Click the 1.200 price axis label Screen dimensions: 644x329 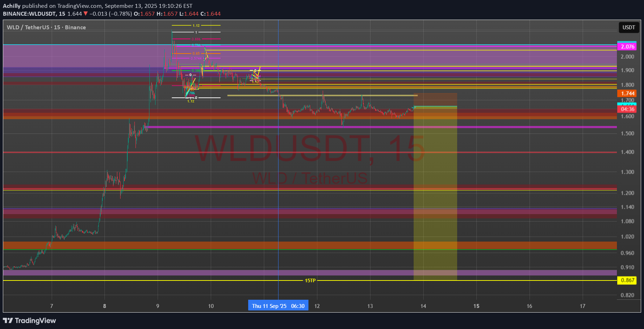(628, 193)
